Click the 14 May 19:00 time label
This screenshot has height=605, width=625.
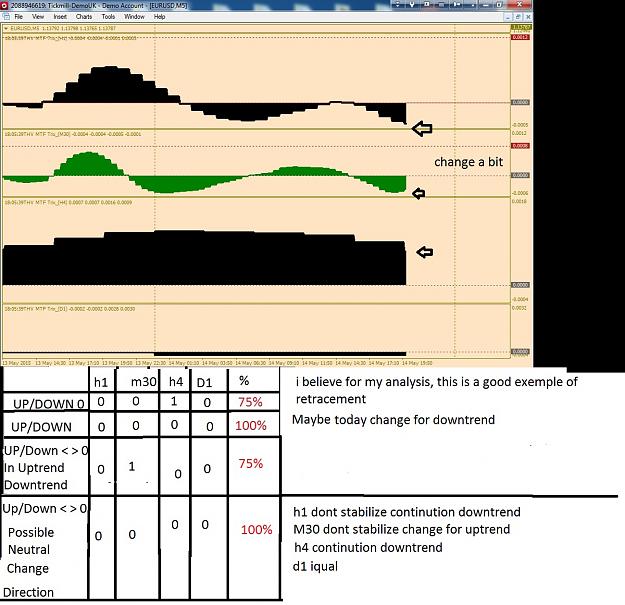[417, 363]
